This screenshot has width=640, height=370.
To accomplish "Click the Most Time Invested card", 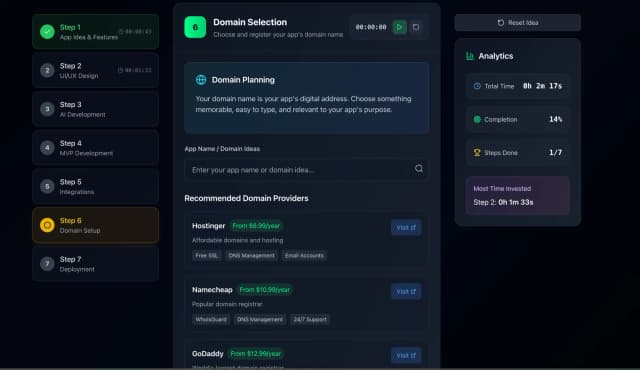I will coord(518,196).
